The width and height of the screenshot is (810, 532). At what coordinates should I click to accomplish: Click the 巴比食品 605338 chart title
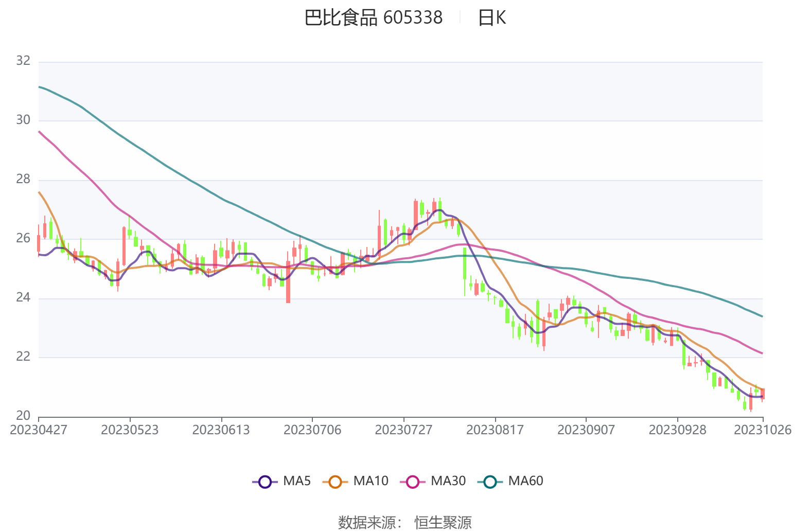pyautogui.click(x=373, y=18)
